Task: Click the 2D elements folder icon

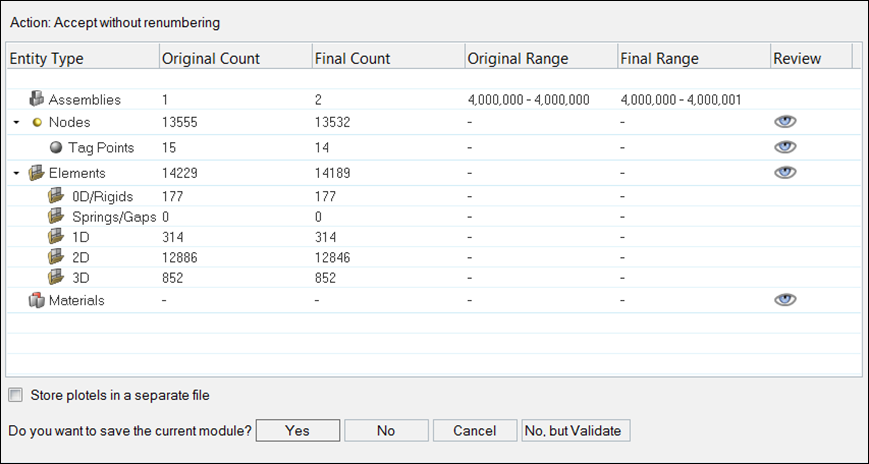Action: (x=56, y=257)
